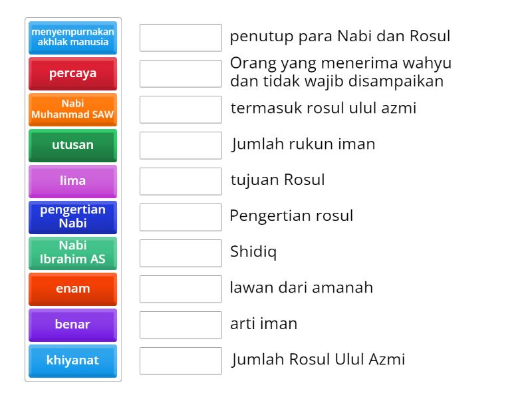
Task: Click the answer slot for 'Jumlah rukun iman'
Action: click(x=180, y=145)
